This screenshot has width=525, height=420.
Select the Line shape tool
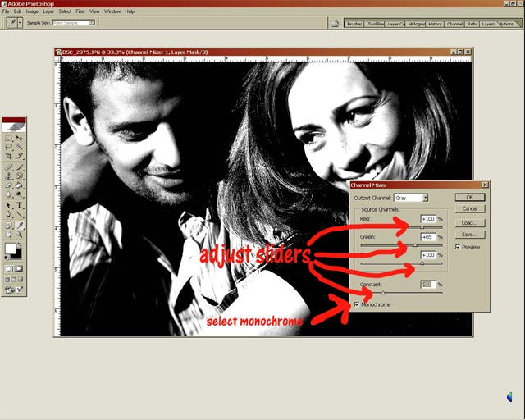20,214
